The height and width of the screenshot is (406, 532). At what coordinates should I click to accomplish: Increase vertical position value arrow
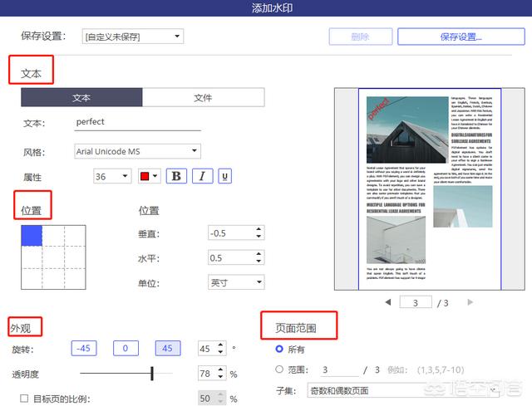(x=259, y=229)
